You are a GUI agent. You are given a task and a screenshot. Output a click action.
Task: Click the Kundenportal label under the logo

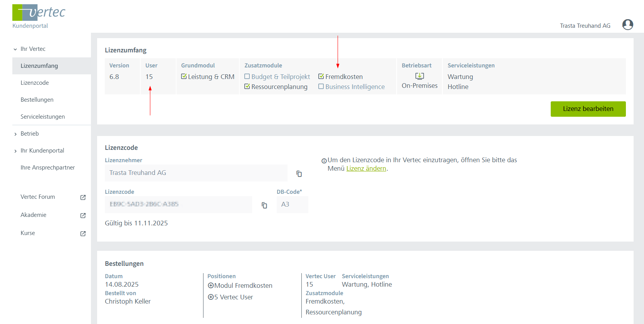click(x=30, y=26)
